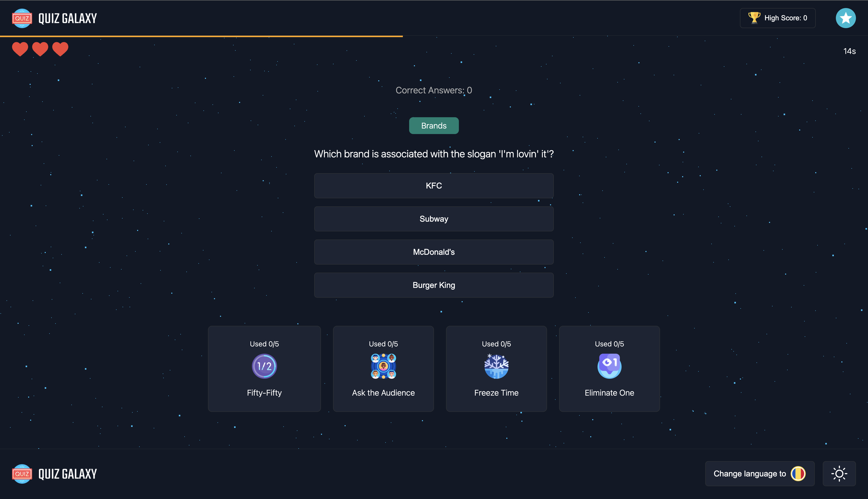Click the third red heart life
This screenshot has height=499, width=868.
[60, 49]
